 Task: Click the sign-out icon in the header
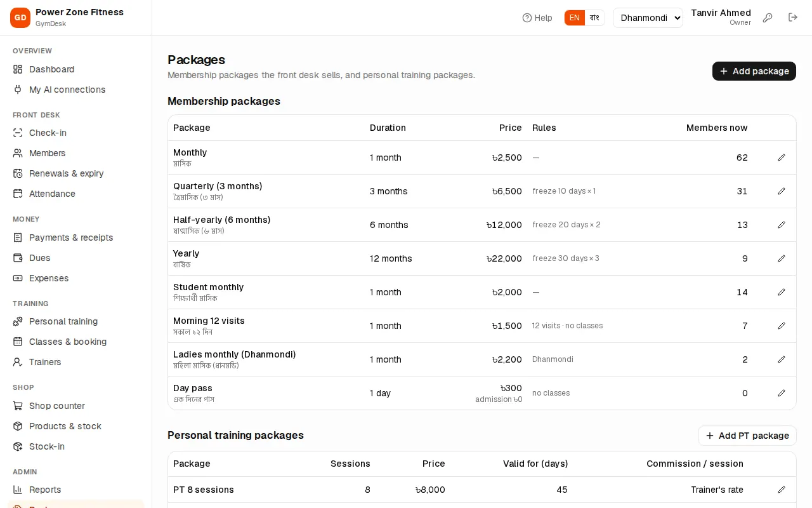(x=793, y=18)
